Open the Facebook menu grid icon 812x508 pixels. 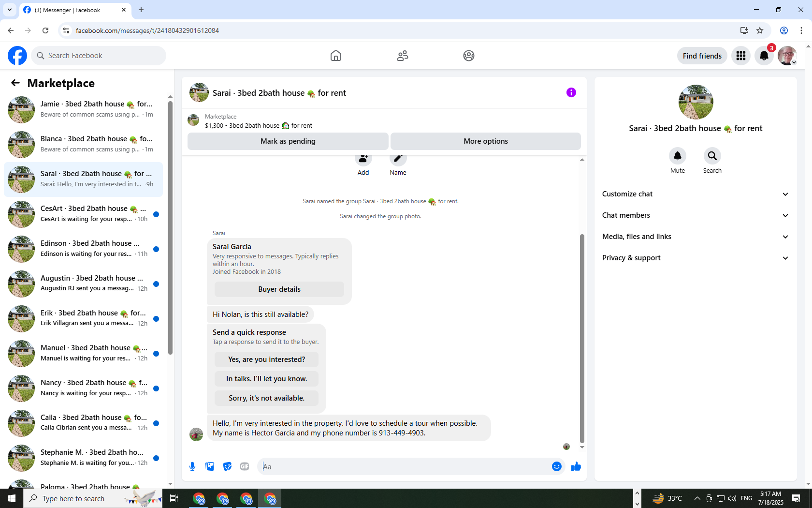click(741, 56)
